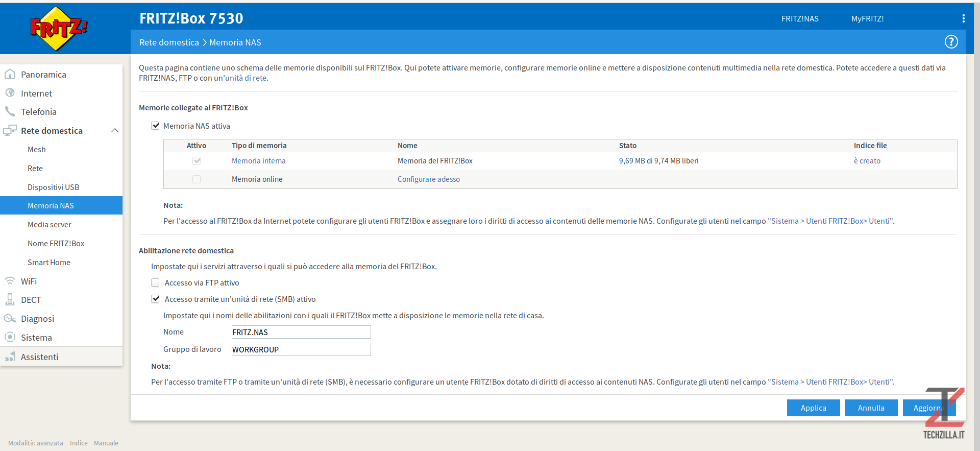Click the DECT handset icon

pos(10,299)
